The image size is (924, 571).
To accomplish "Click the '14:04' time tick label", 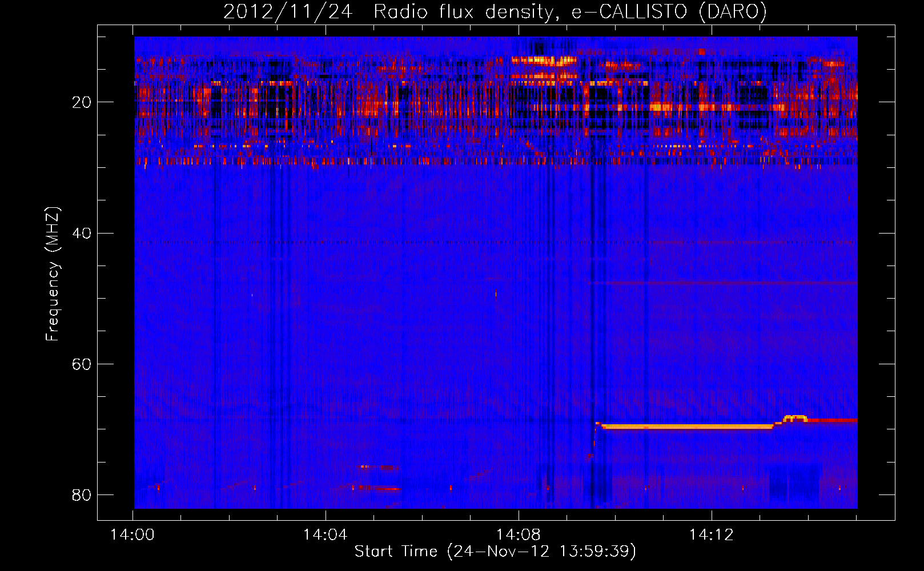I will click(325, 535).
